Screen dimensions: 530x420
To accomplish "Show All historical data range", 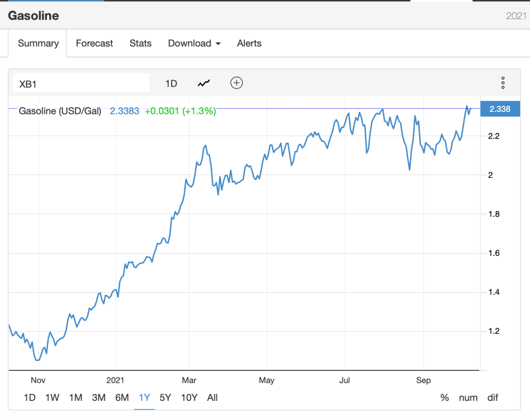I will tap(212, 398).
